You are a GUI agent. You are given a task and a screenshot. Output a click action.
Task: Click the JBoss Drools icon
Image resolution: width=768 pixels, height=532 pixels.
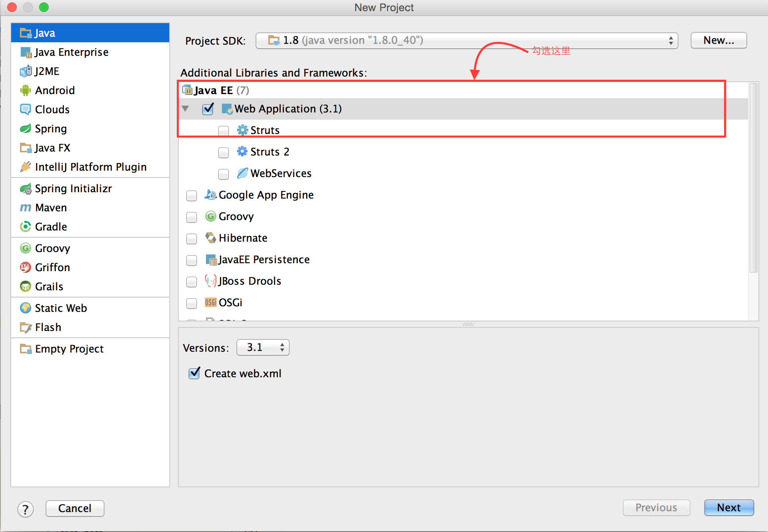click(210, 281)
